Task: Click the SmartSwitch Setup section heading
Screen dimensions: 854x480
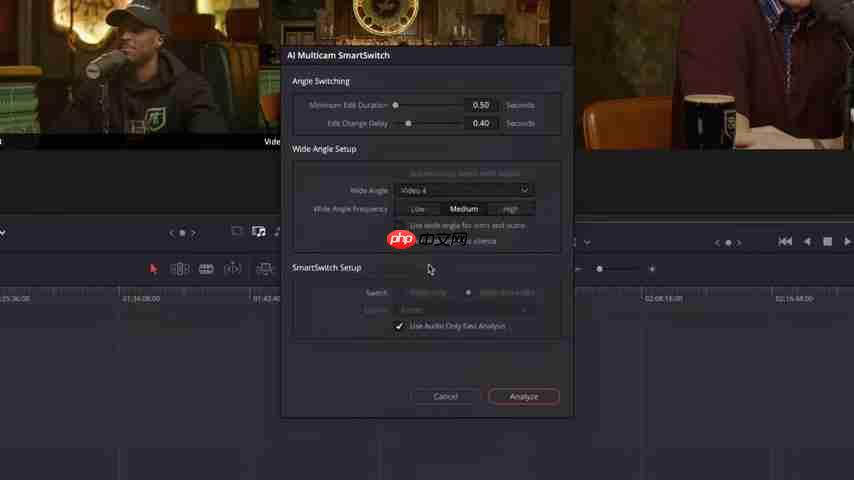Action: coord(326,268)
